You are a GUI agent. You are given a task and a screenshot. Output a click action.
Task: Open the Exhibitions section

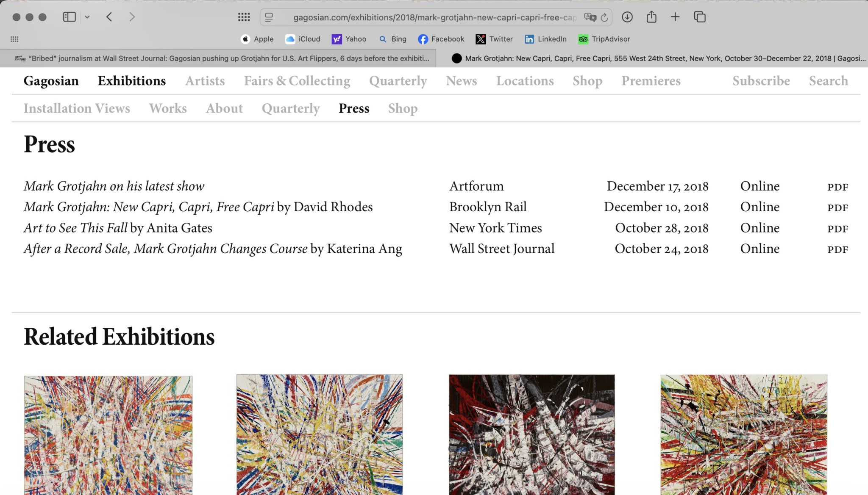pyautogui.click(x=132, y=81)
